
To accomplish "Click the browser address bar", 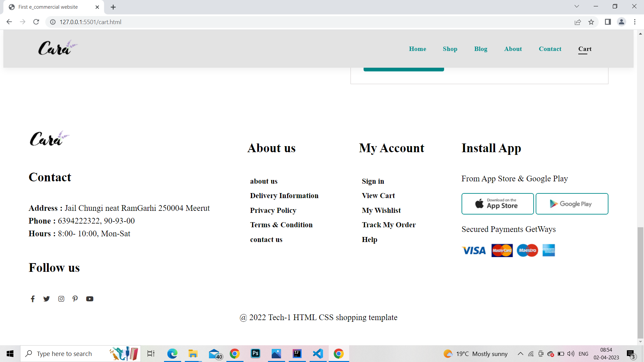I will (x=134, y=22).
